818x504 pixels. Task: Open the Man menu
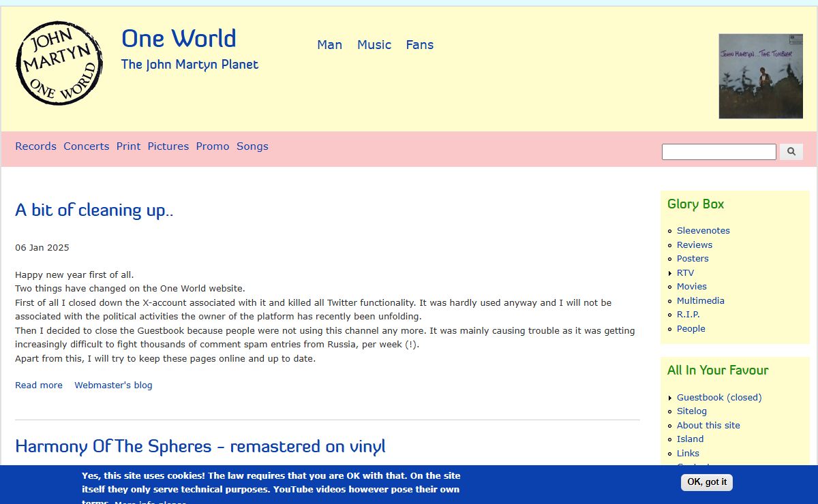(x=329, y=45)
